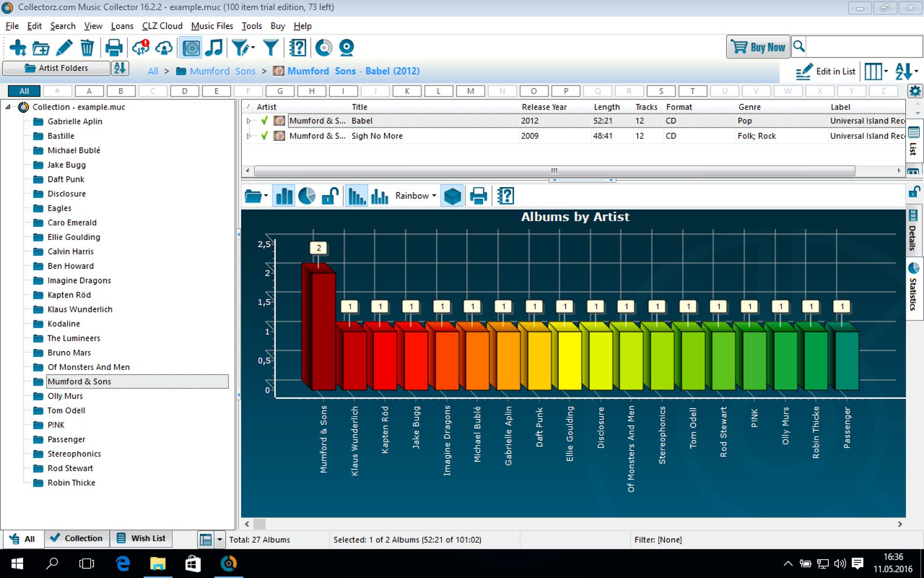Click the All breadcrumb link
Viewport: 924px width, 578px height.
click(153, 71)
